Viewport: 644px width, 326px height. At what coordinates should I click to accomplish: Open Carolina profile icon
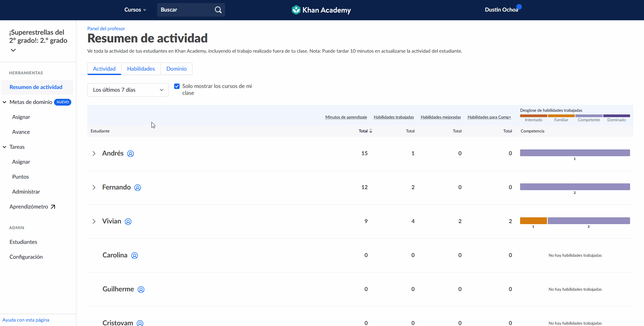134,255
